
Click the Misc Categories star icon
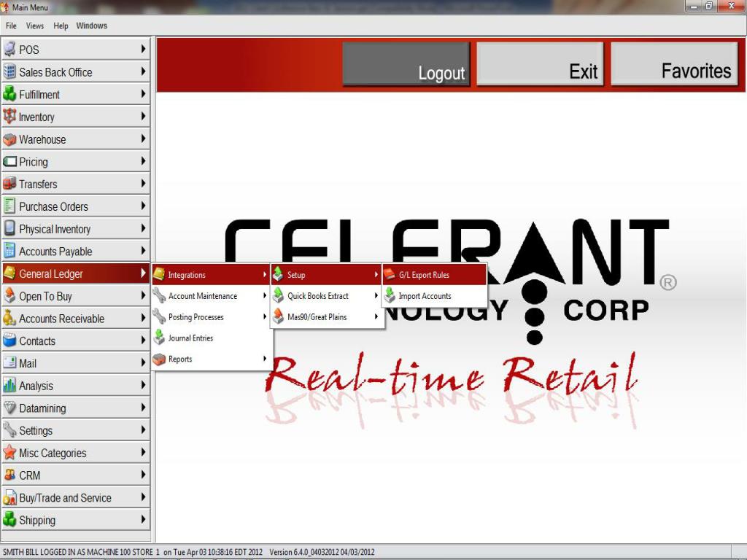coord(9,452)
